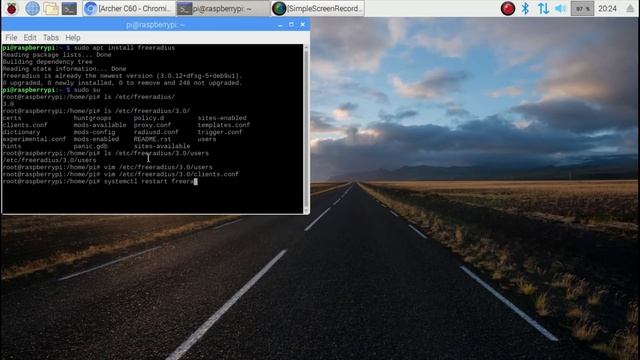
Task: Click the red recording tray icon
Action: (508, 8)
